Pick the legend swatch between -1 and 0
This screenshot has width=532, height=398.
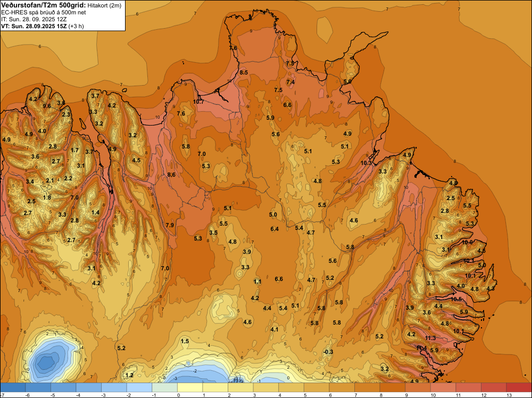(164, 387)
